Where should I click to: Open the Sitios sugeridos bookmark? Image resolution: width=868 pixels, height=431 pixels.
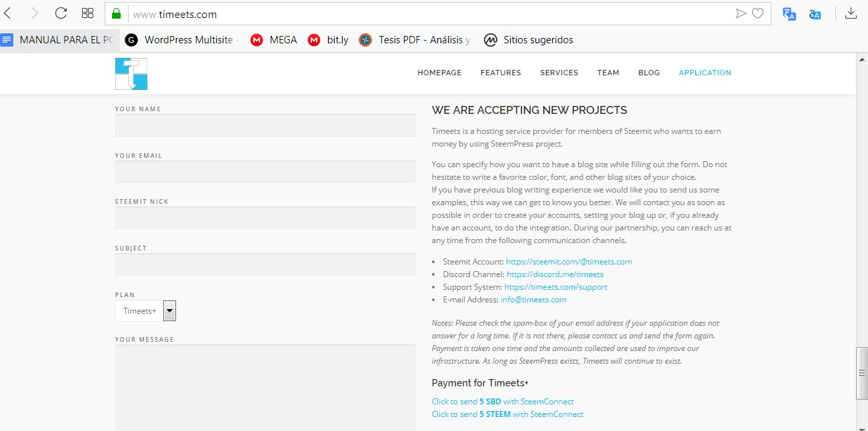point(529,40)
